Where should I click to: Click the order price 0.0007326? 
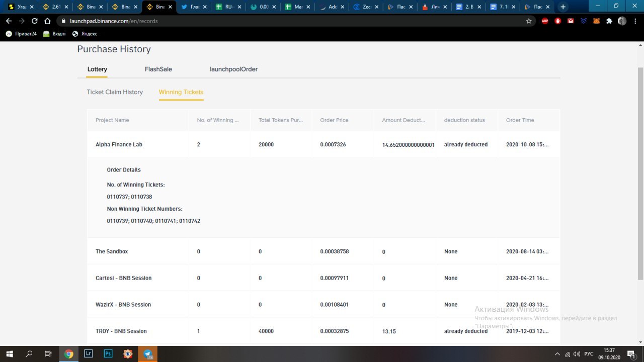(x=334, y=144)
